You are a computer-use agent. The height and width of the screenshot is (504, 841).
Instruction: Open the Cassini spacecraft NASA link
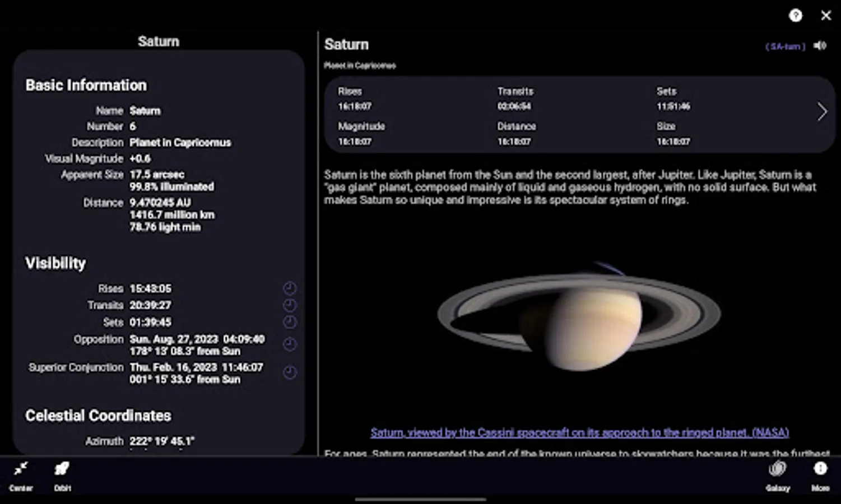[579, 432]
